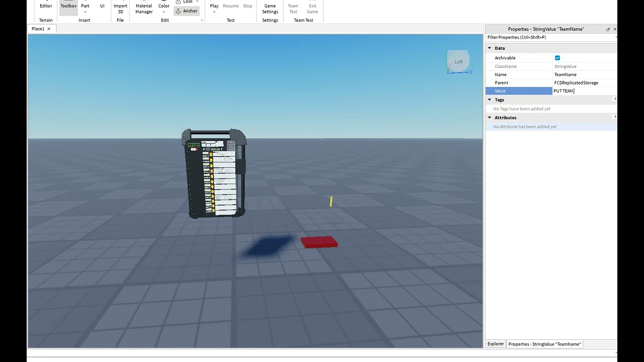Focus the Filter Properties search field

coord(549,37)
